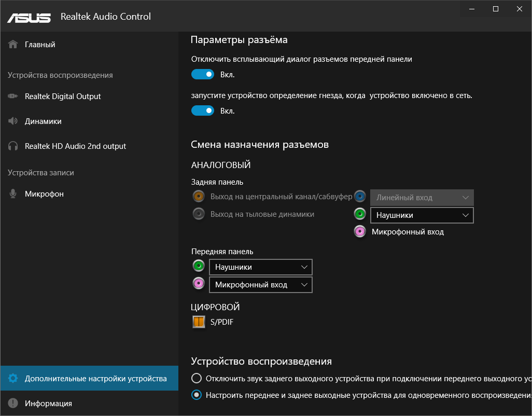Click the blue rear panel line-in jack icon
The width and height of the screenshot is (532, 416).
tap(360, 196)
